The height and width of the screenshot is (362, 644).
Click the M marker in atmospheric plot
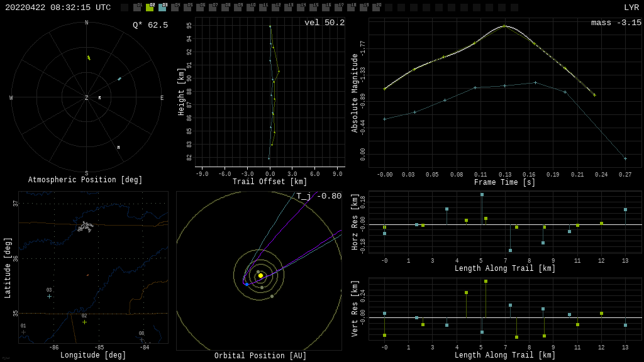118,148
